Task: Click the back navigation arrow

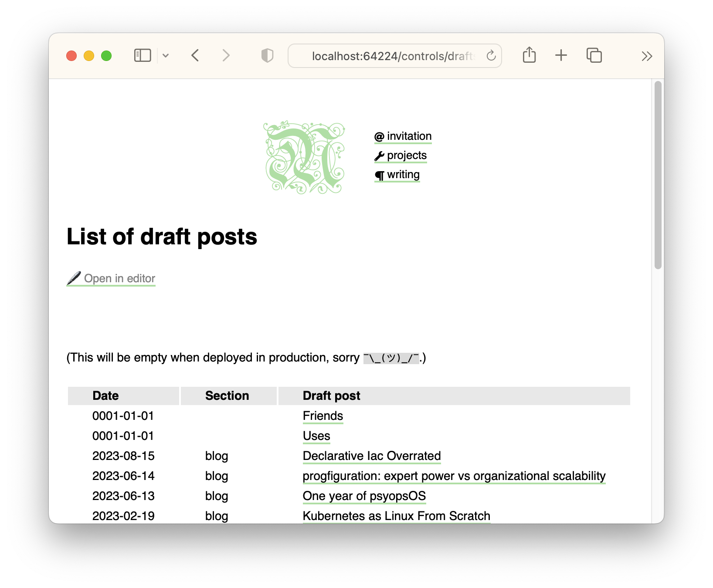Action: 195,55
